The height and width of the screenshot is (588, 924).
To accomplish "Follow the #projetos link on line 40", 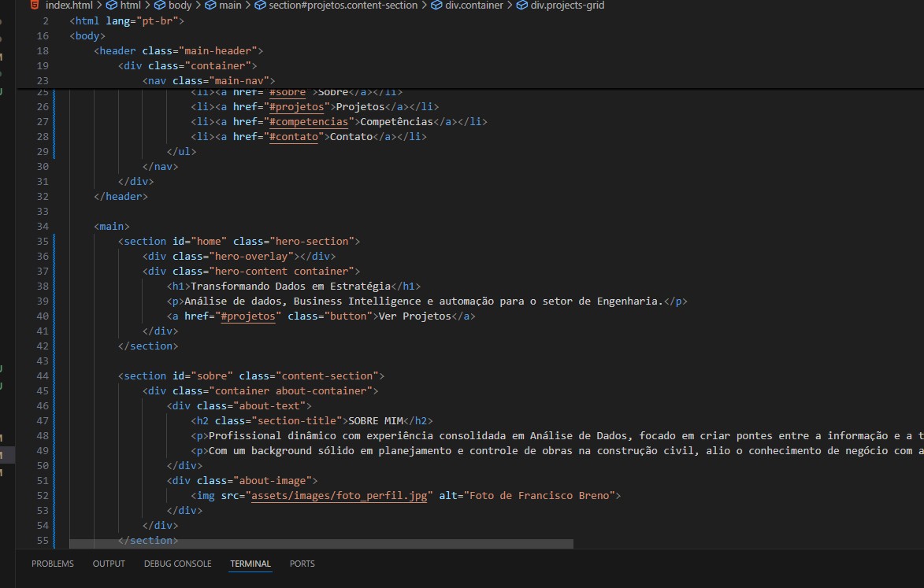I will click(248, 316).
